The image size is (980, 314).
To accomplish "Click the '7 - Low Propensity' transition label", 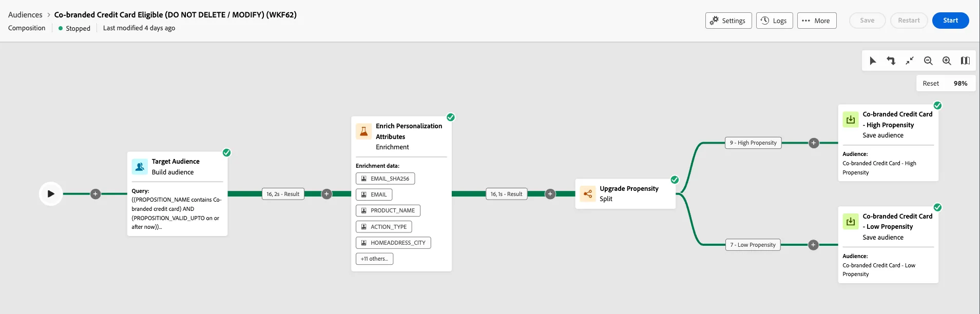I will (x=753, y=245).
